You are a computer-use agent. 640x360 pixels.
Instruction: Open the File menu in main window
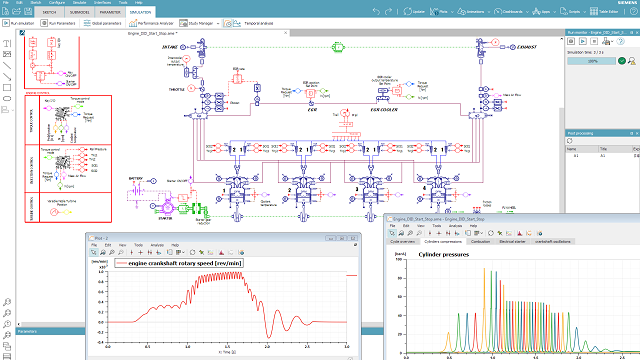(6, 2)
